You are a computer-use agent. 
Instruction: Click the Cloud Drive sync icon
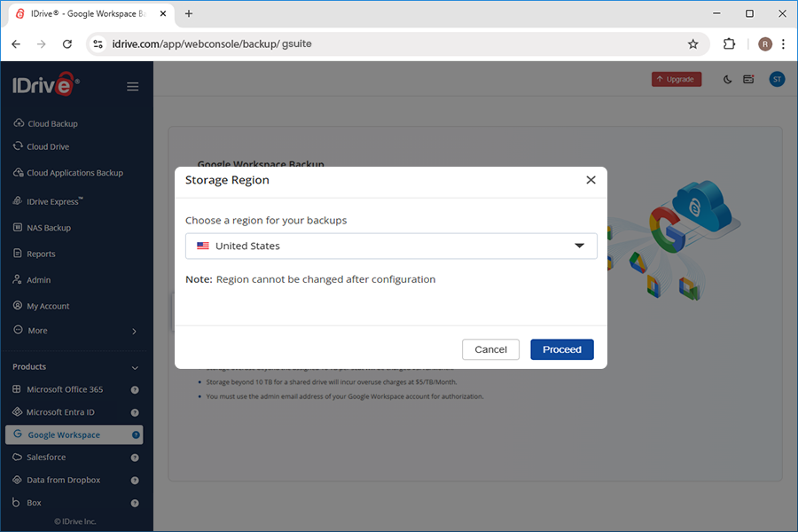pyautogui.click(x=18, y=145)
